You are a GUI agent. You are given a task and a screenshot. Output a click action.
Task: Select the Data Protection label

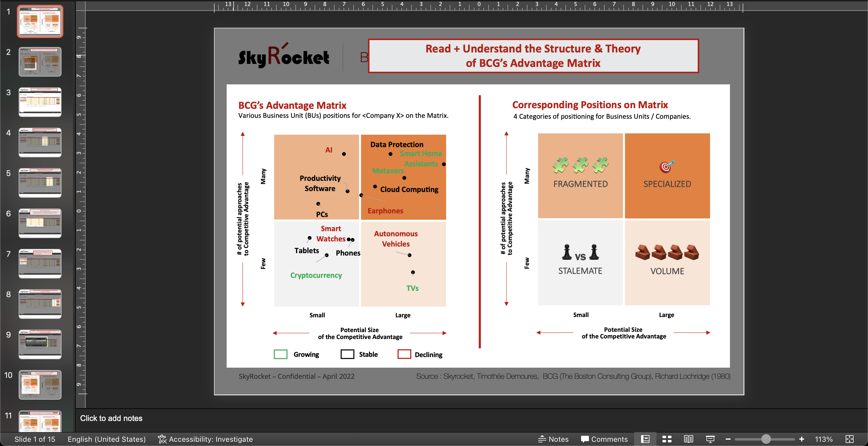coord(397,145)
